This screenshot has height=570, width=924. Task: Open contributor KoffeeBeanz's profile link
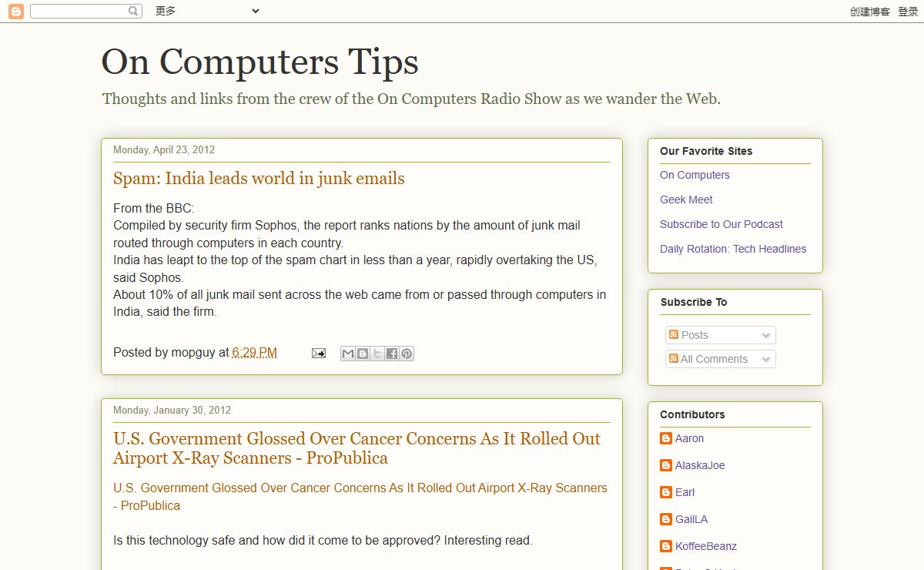click(x=706, y=546)
